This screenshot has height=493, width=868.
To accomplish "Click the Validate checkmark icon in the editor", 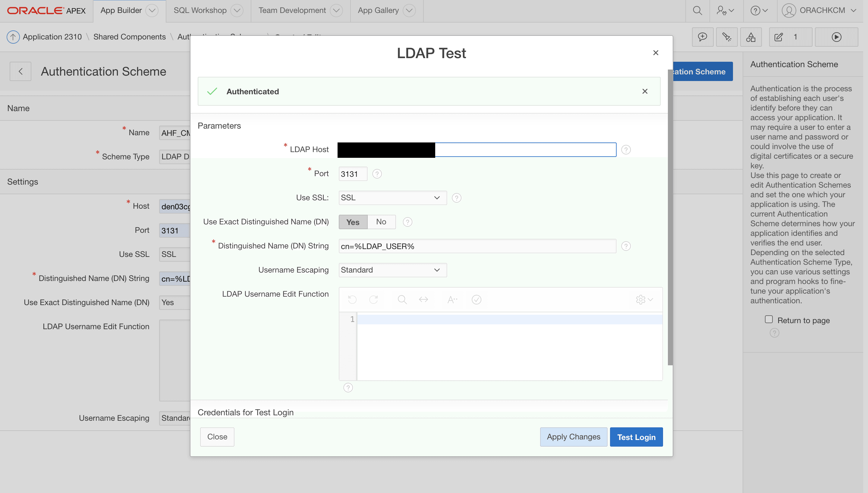I will 476,300.
